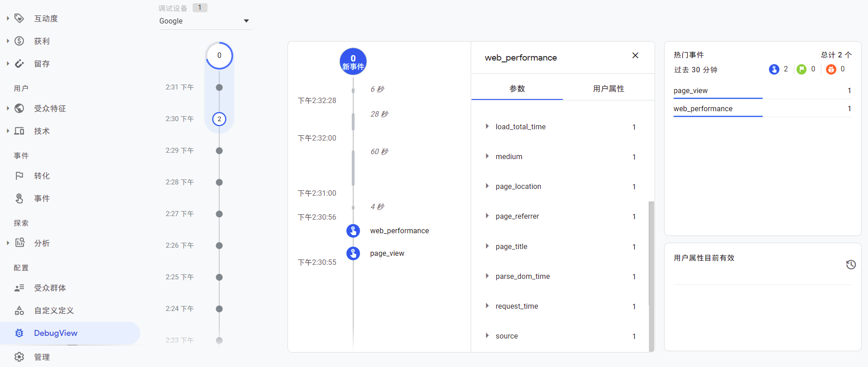Click the 0 新事件 circle
868x367 pixels.
click(x=353, y=62)
